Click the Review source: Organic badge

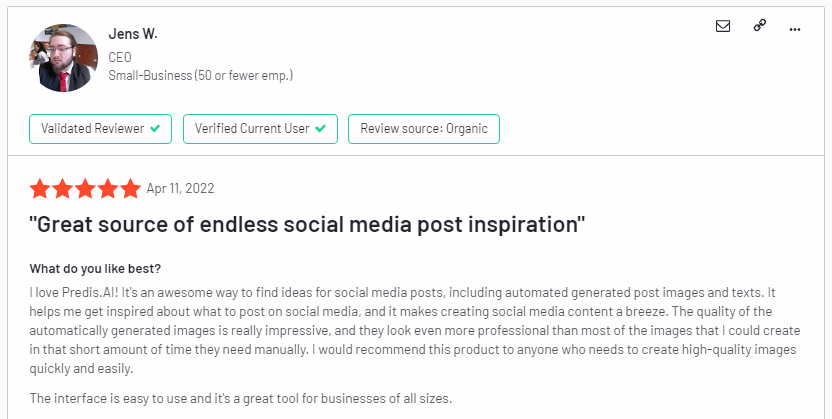pos(423,129)
